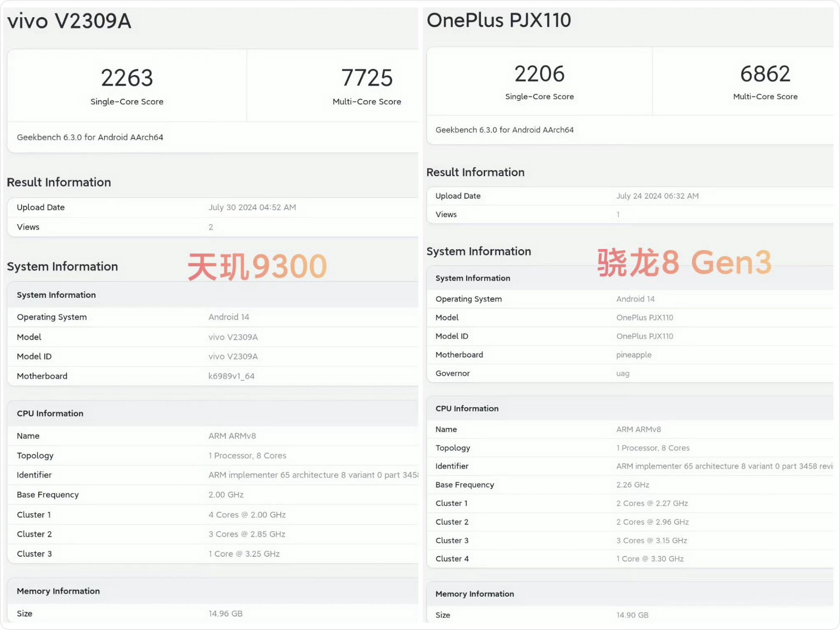Click OnePlus Cluster 1 value 2 Cores @ 2.27 GHz
The height and width of the screenshot is (630, 840).
pos(652,503)
